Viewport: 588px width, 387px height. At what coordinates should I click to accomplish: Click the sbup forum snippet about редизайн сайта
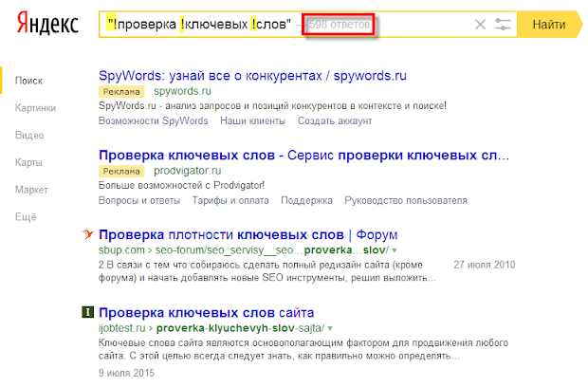267,271
